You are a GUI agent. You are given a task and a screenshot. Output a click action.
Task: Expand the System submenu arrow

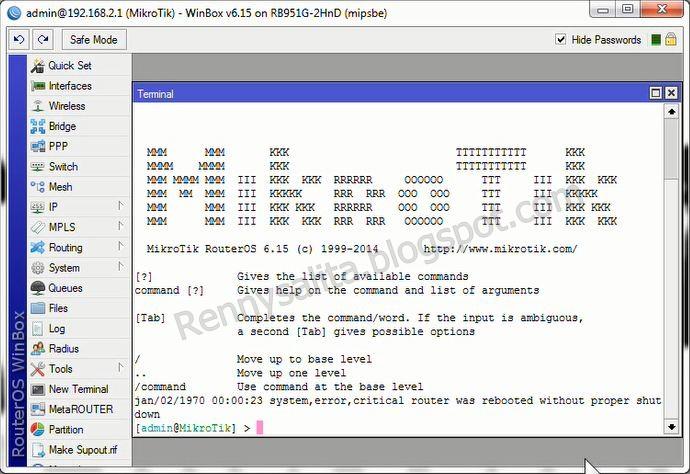click(121, 267)
